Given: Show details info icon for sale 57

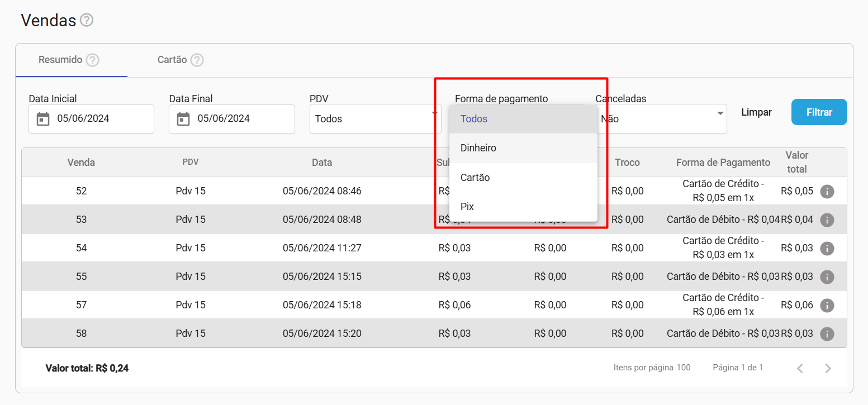Looking at the screenshot, I should [x=827, y=306].
